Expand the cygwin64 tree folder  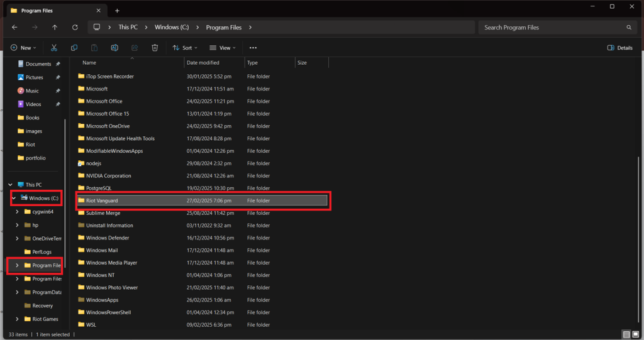(x=17, y=211)
